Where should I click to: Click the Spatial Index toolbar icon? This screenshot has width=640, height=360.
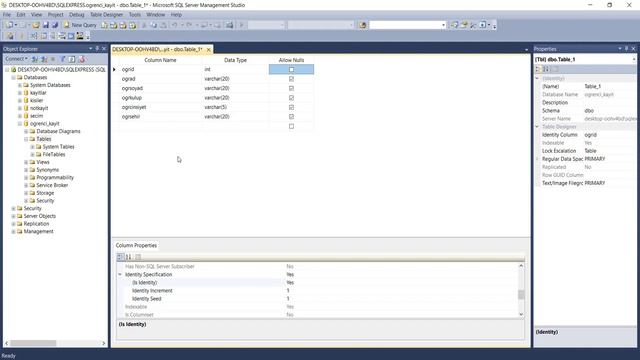[x=80, y=36]
